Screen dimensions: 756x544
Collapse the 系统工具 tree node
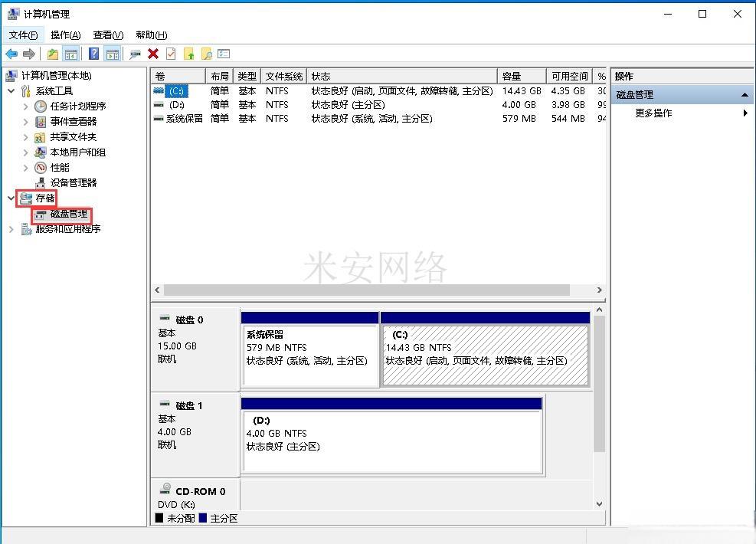pyautogui.click(x=11, y=90)
